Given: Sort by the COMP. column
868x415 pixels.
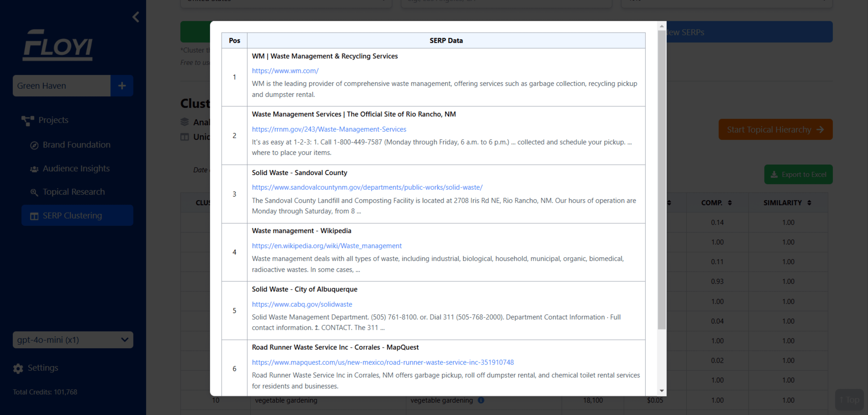Looking at the screenshot, I should pyautogui.click(x=717, y=203).
